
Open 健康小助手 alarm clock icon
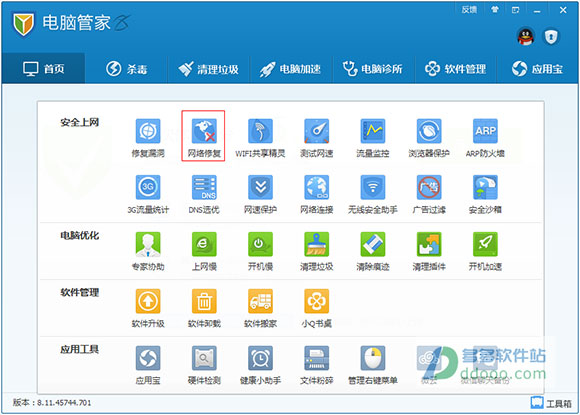(x=260, y=358)
